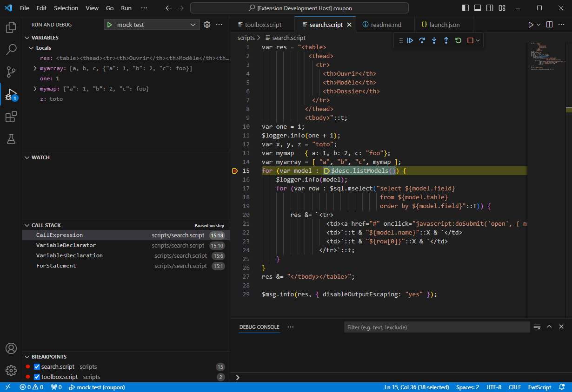Screen dimensions: 572x392
Task: Step over in debug toolbar
Action: pyautogui.click(x=422, y=40)
